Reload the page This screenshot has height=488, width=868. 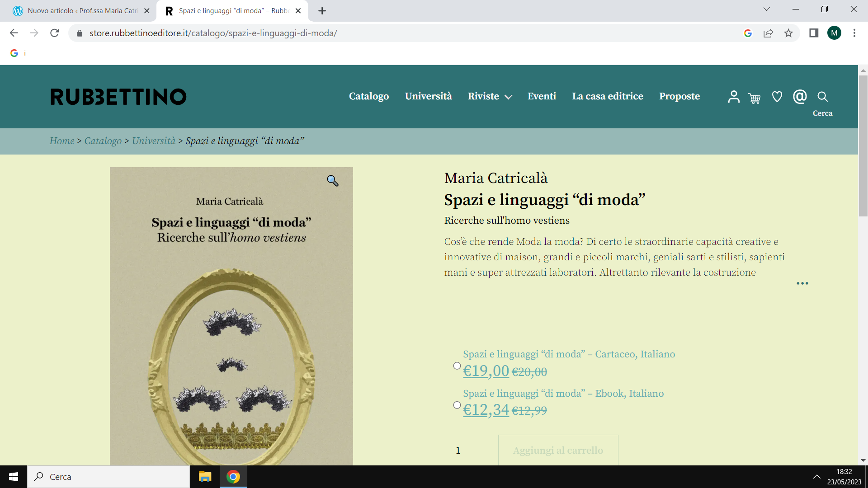click(x=54, y=33)
